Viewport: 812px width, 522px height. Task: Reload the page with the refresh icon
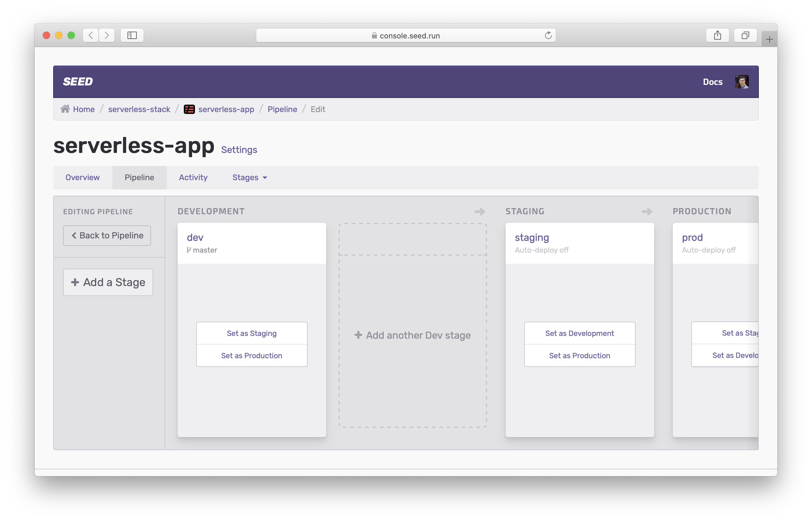(548, 35)
